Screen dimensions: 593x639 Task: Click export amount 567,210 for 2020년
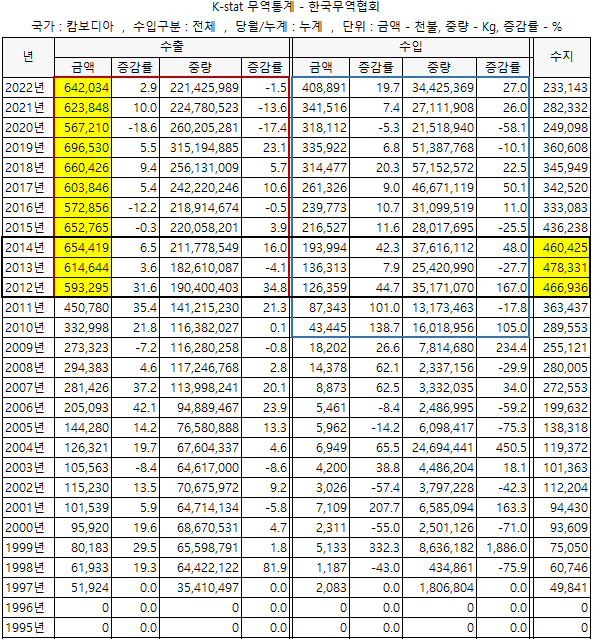[x=83, y=128]
